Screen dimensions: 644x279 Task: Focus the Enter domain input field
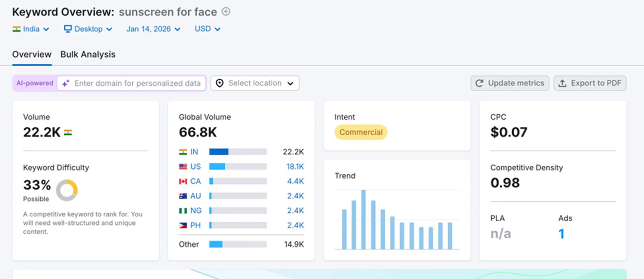click(137, 83)
